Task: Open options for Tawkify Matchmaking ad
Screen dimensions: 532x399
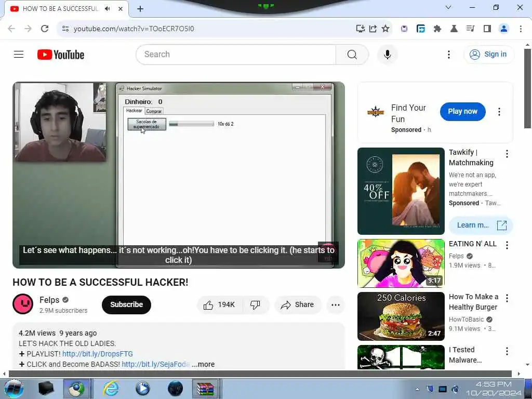Action: pos(507,154)
